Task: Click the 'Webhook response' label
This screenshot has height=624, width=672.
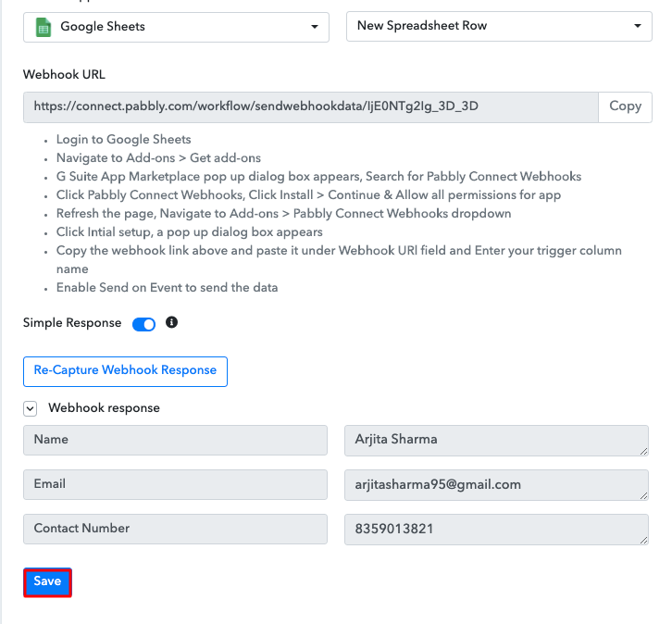Action: 105,407
